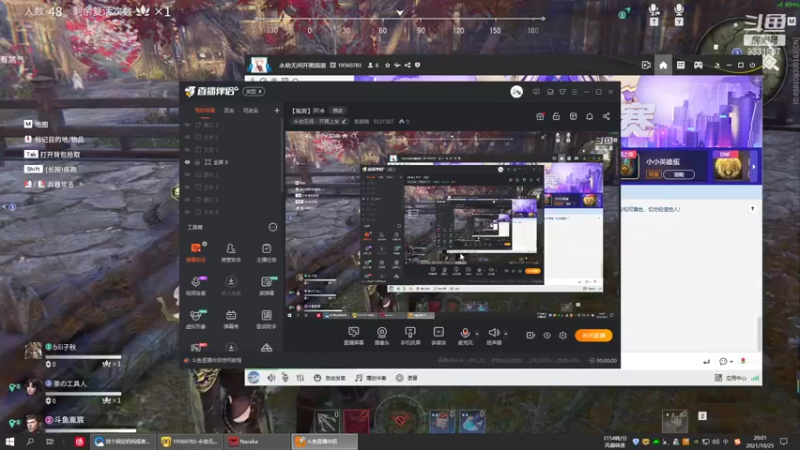Click the 扬声器 speaker icon
Image resolution: width=800 pixels, height=450 pixels.
[x=493, y=333]
